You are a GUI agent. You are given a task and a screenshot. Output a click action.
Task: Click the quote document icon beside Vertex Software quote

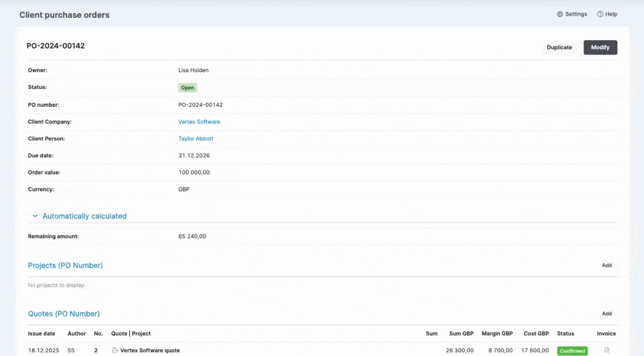[x=115, y=351]
